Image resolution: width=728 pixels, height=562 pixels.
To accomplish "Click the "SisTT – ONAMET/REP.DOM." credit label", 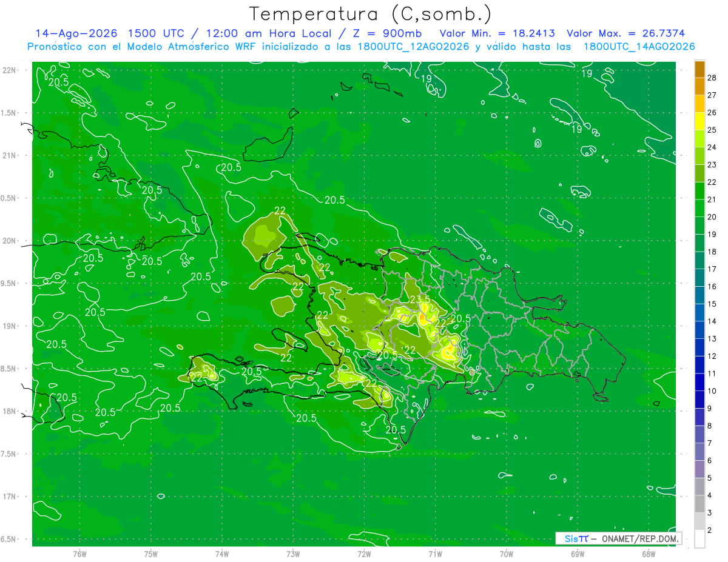I will tap(618, 538).
